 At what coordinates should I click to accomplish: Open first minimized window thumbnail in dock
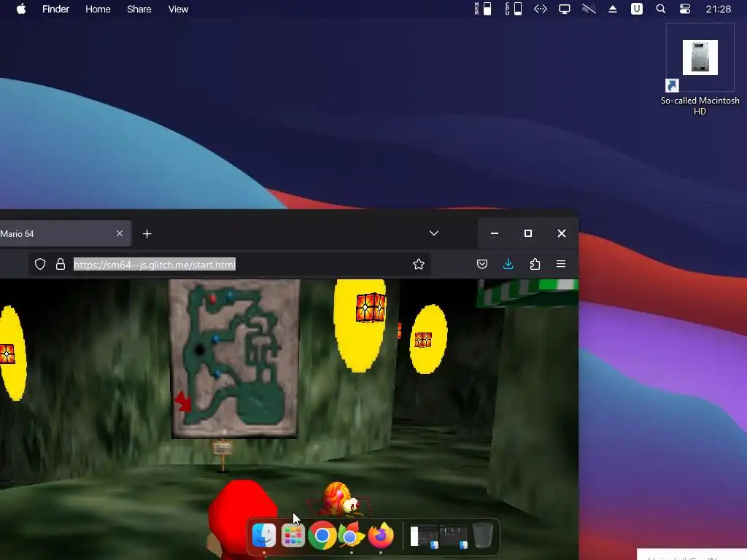(x=424, y=537)
